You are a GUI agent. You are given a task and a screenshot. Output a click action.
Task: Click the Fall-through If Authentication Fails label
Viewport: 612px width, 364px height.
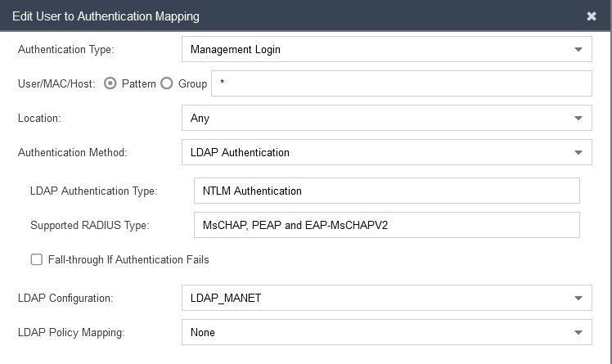(127, 259)
